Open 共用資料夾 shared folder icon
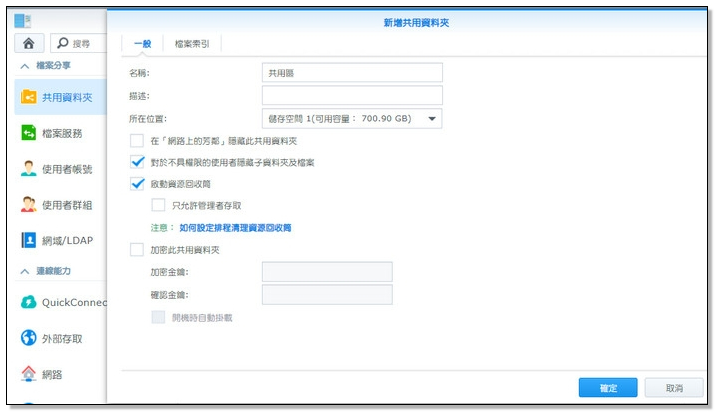 [x=29, y=97]
